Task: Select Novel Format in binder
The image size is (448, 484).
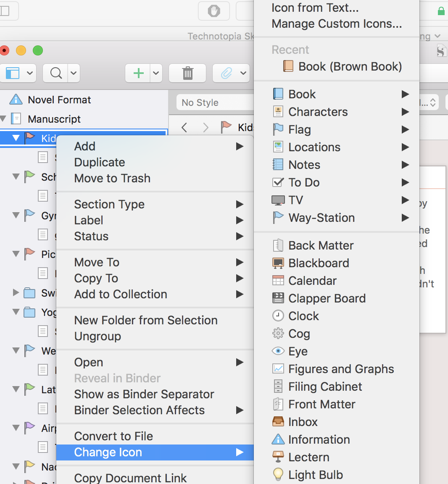Action: click(59, 100)
